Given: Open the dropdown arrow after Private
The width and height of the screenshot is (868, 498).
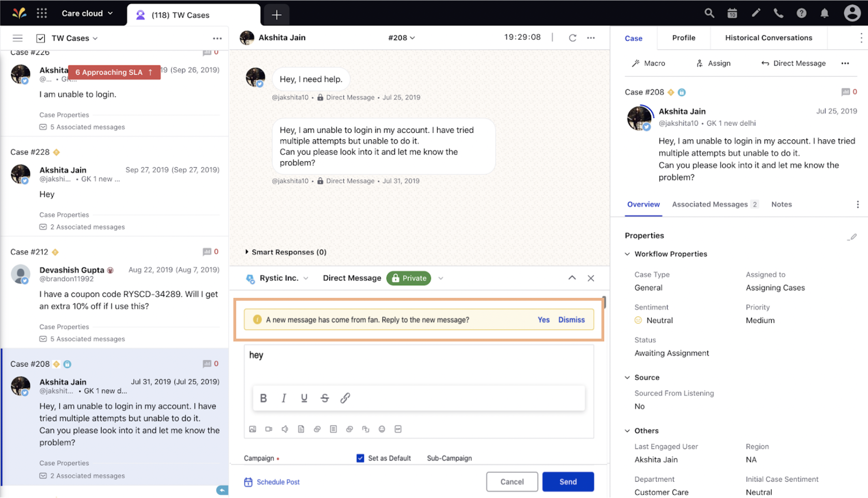Looking at the screenshot, I should click(x=441, y=278).
